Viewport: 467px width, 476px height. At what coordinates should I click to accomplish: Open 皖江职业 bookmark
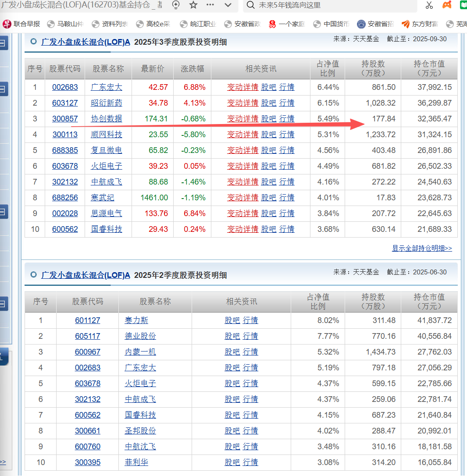(198, 24)
